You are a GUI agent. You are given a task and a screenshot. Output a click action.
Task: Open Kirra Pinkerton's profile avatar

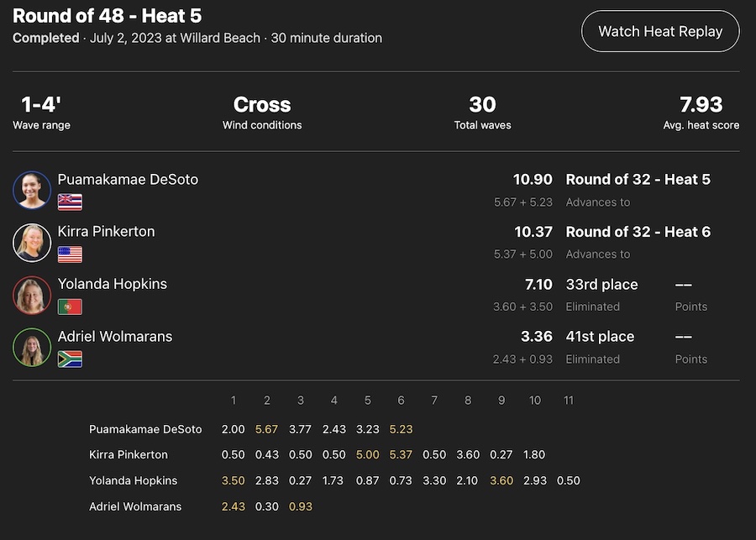click(32, 243)
